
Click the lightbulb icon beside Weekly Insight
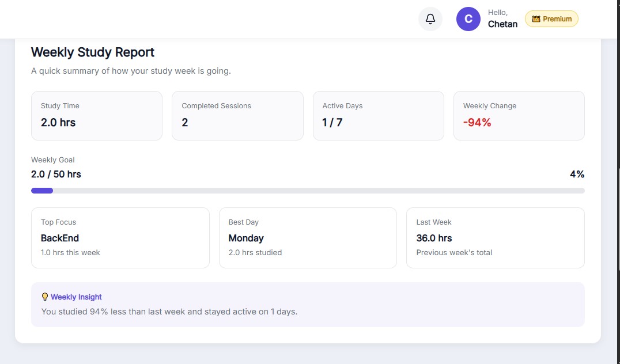45,297
